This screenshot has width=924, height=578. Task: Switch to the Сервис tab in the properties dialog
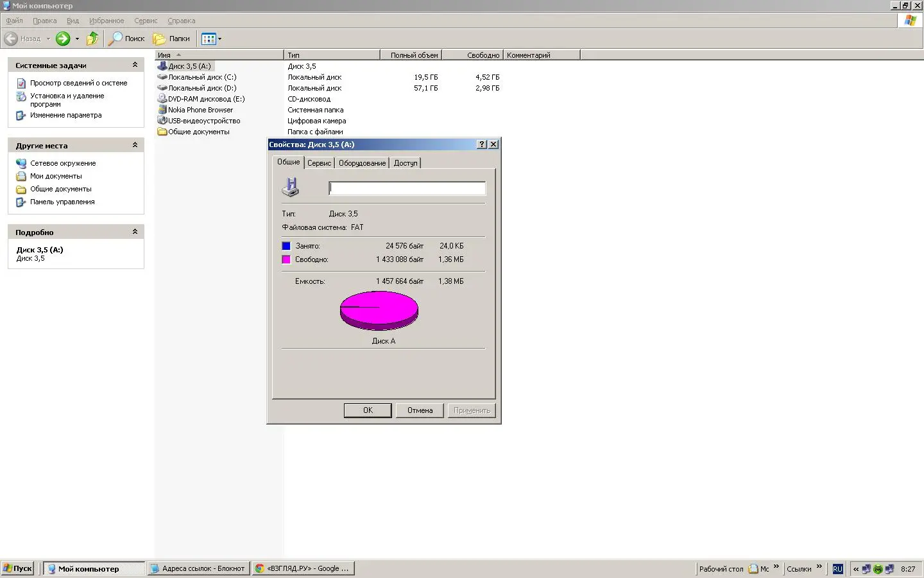[319, 163]
